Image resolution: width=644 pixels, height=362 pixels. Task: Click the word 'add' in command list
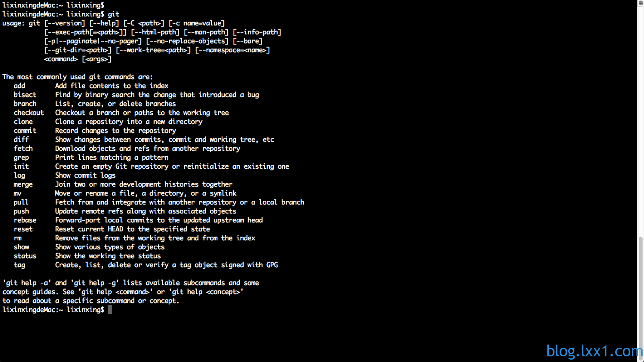click(x=19, y=86)
